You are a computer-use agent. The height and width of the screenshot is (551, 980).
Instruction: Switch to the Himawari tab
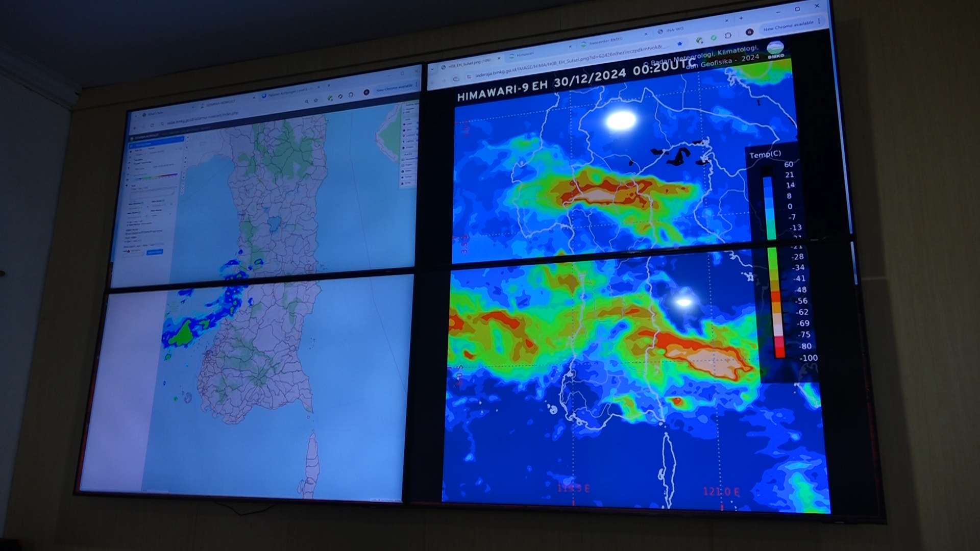point(524,54)
